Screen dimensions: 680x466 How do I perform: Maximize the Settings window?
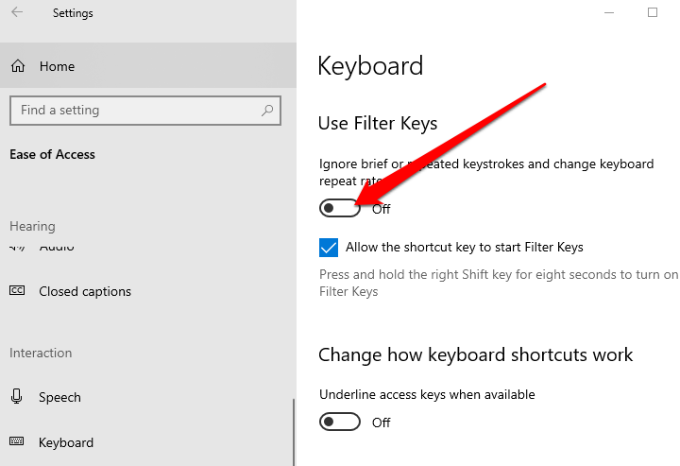(652, 13)
